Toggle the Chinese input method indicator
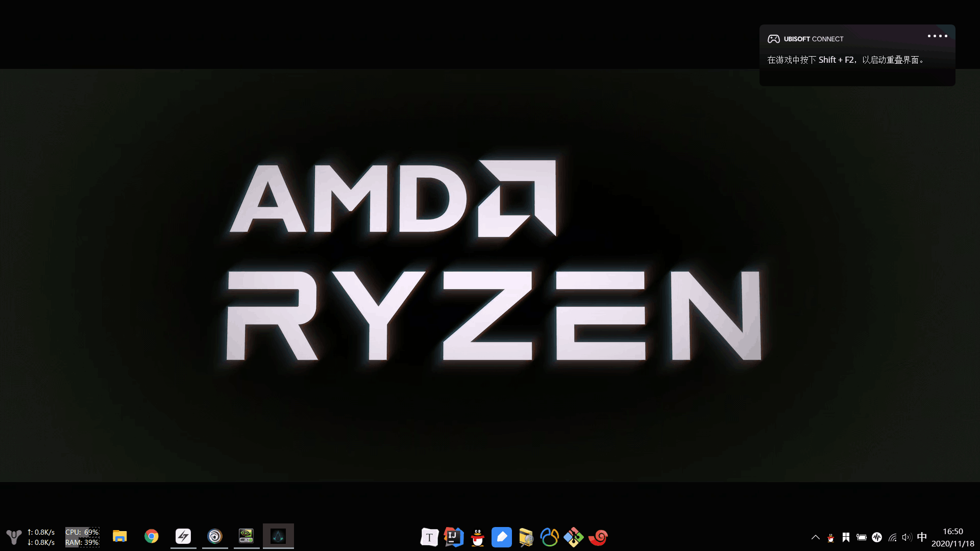The height and width of the screenshot is (551, 980). 922,537
